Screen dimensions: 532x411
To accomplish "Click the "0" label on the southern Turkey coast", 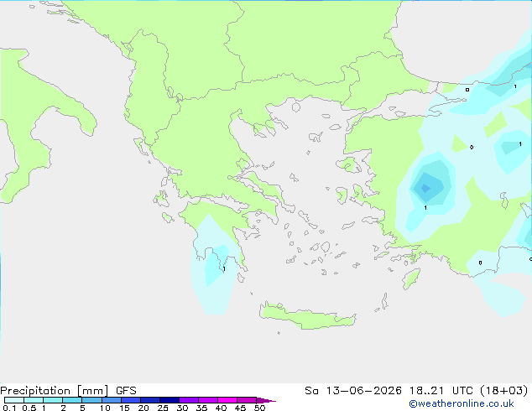I will [x=480, y=263].
